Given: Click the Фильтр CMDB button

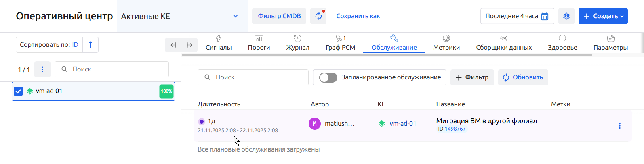Looking at the screenshot, I should click(279, 16).
